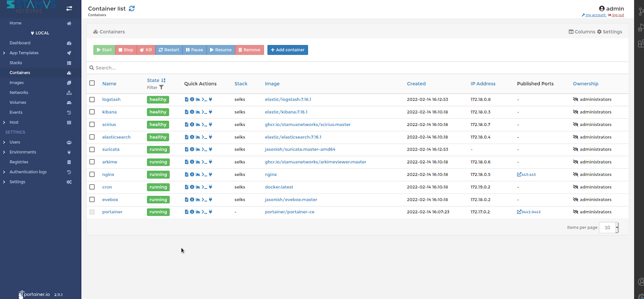
Task: Go to Dashboard in sidebar
Action: 20,43
